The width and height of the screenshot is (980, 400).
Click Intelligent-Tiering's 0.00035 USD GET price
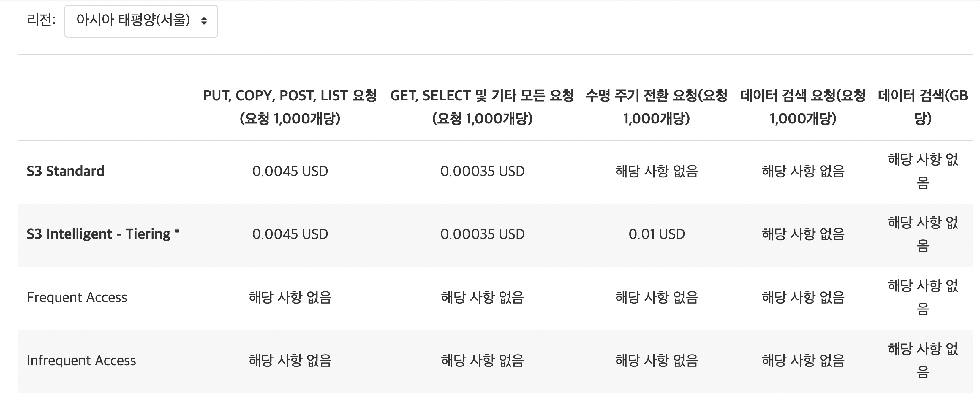point(482,234)
